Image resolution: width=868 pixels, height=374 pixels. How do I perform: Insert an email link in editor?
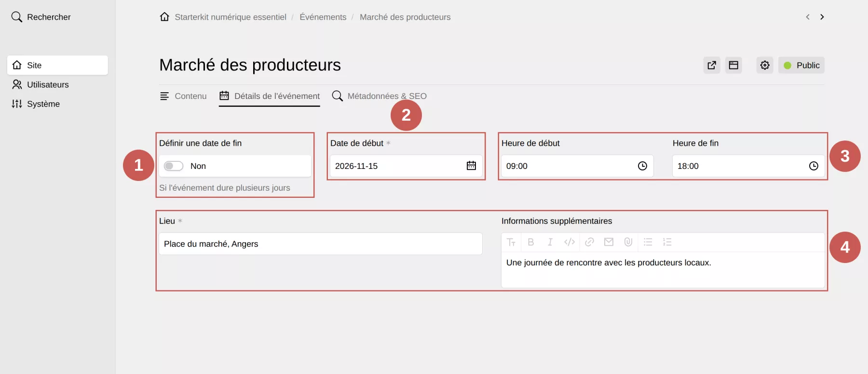point(609,242)
